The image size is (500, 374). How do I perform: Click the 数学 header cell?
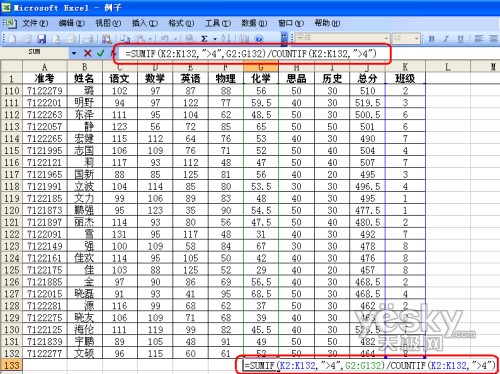155,78
